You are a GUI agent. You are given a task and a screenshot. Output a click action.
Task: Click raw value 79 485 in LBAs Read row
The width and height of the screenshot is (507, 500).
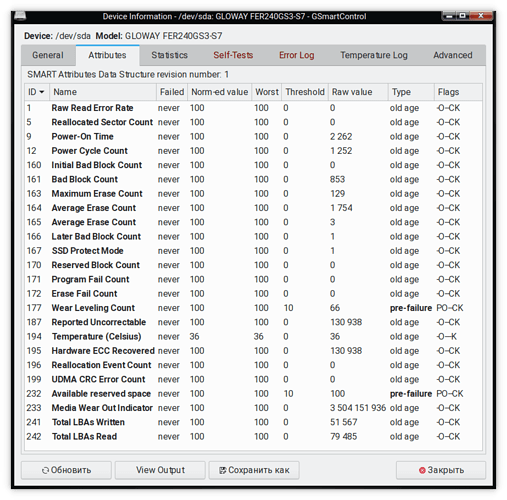click(344, 437)
